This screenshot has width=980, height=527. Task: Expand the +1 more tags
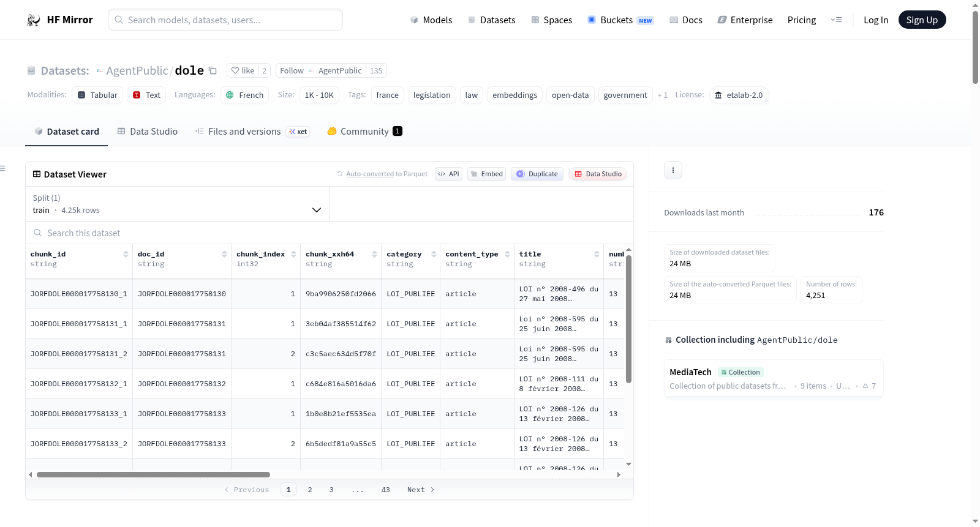pyautogui.click(x=663, y=95)
